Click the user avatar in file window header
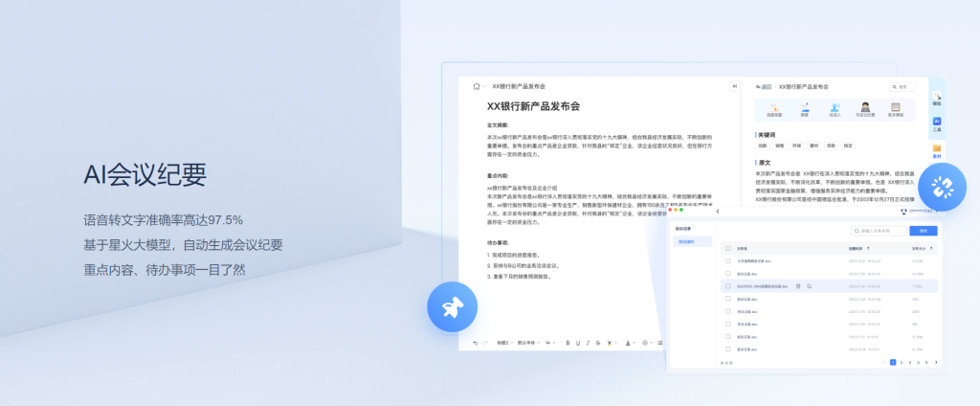 [903, 212]
